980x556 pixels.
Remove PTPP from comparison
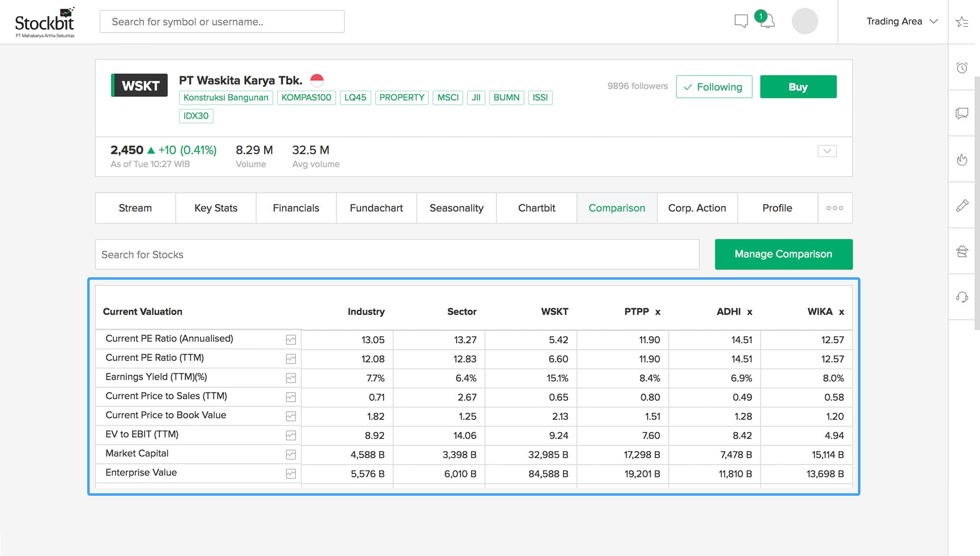click(x=658, y=312)
